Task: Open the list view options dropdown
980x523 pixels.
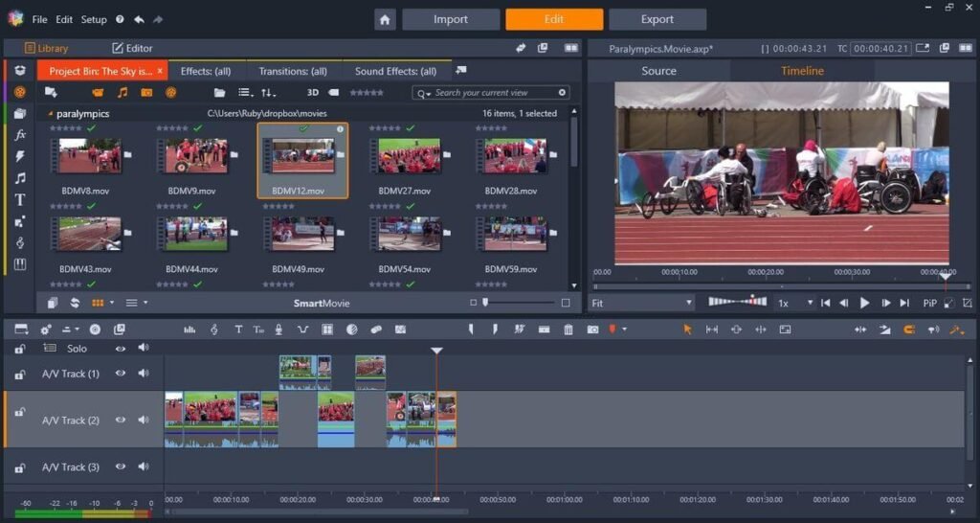Action: 246,93
